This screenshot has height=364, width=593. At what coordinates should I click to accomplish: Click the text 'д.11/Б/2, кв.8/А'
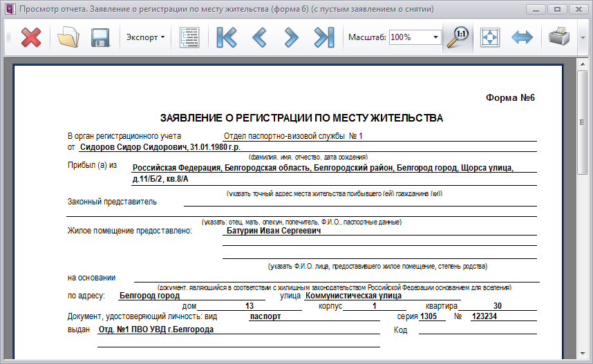tap(160, 179)
